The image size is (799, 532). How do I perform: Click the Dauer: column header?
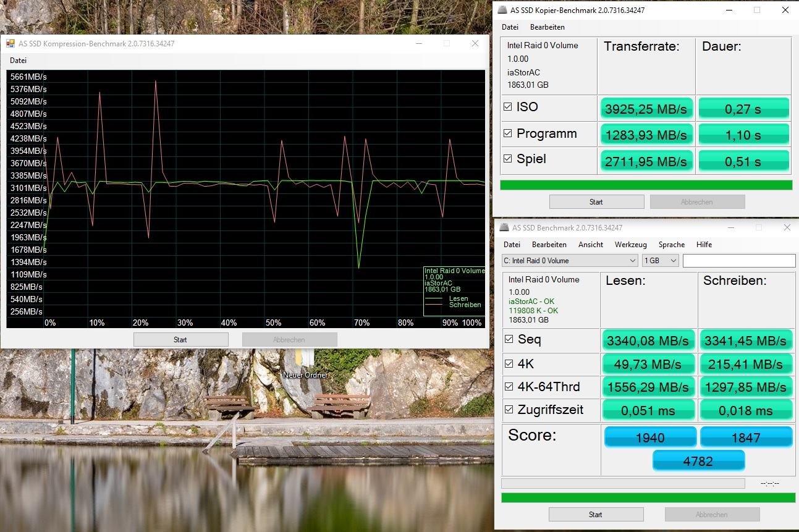click(722, 46)
